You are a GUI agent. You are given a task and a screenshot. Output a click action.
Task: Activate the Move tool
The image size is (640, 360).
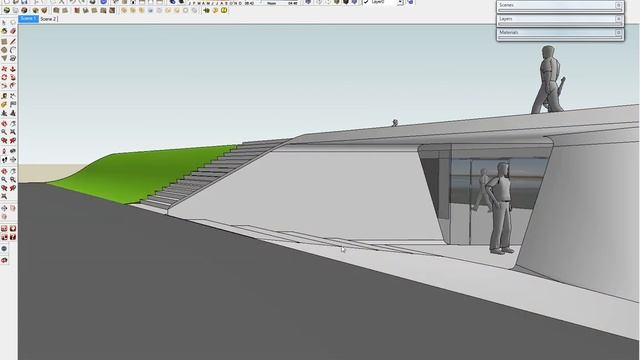pyautogui.click(x=4, y=69)
